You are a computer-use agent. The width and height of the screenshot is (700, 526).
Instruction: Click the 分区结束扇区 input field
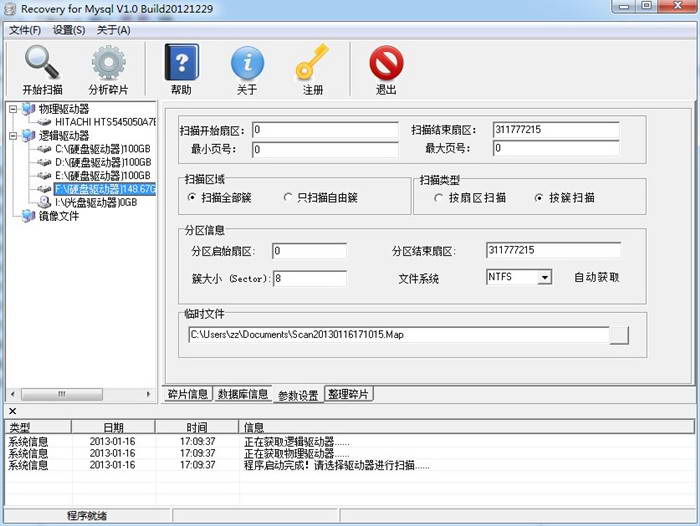pyautogui.click(x=554, y=250)
